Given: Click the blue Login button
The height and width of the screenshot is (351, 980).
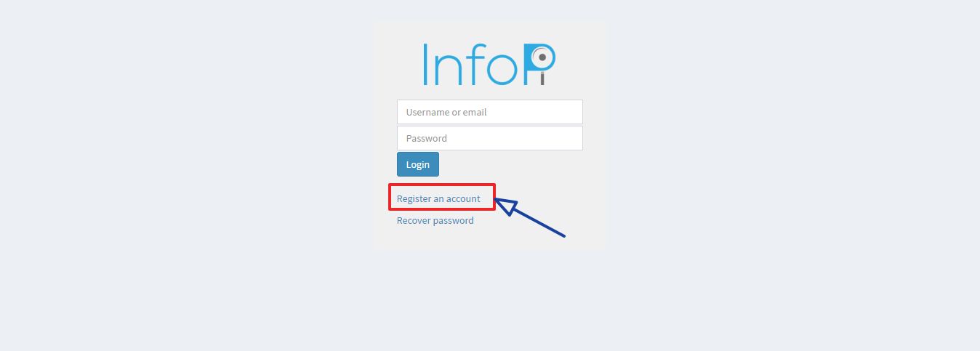Looking at the screenshot, I should [418, 164].
